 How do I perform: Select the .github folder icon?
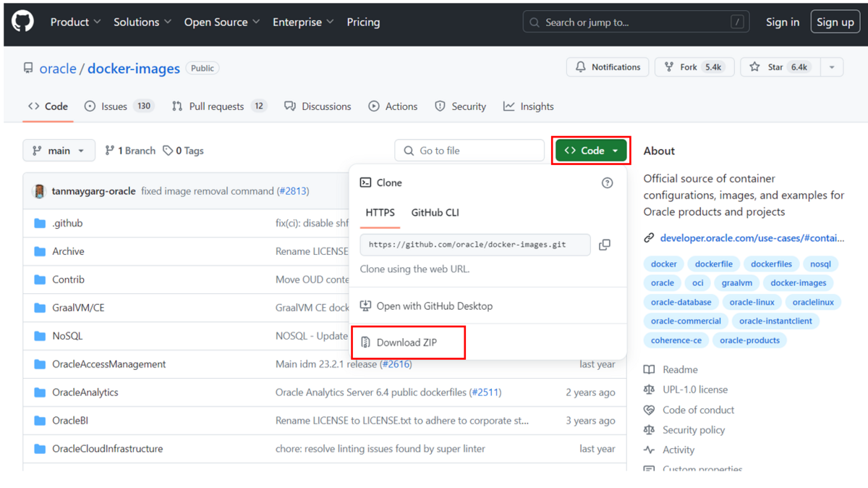[x=40, y=223]
